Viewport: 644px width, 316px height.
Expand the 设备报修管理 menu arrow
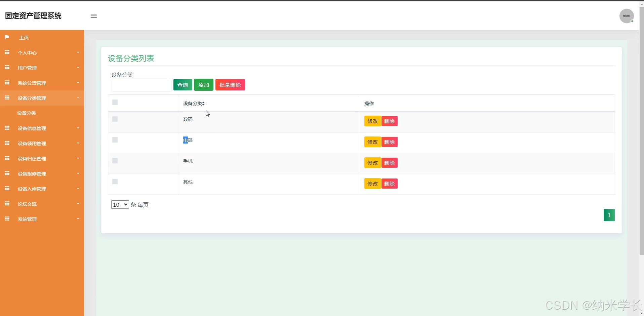click(x=78, y=173)
